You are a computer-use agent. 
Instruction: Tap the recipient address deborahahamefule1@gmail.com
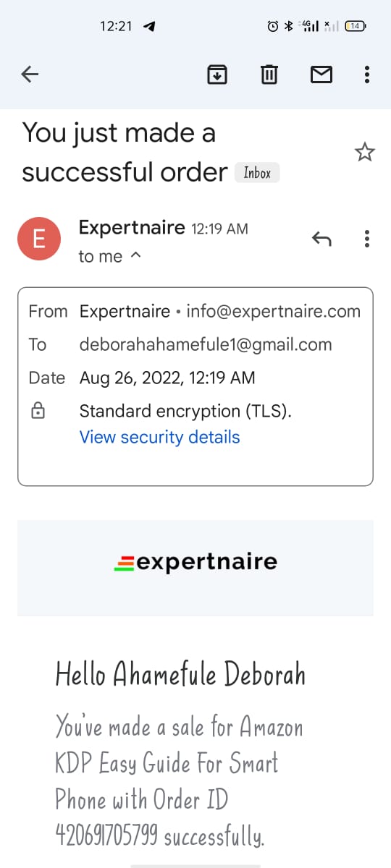click(206, 345)
